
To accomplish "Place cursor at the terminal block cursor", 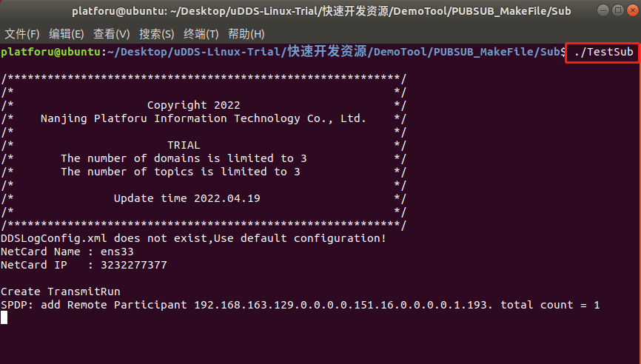I will coord(4,317).
